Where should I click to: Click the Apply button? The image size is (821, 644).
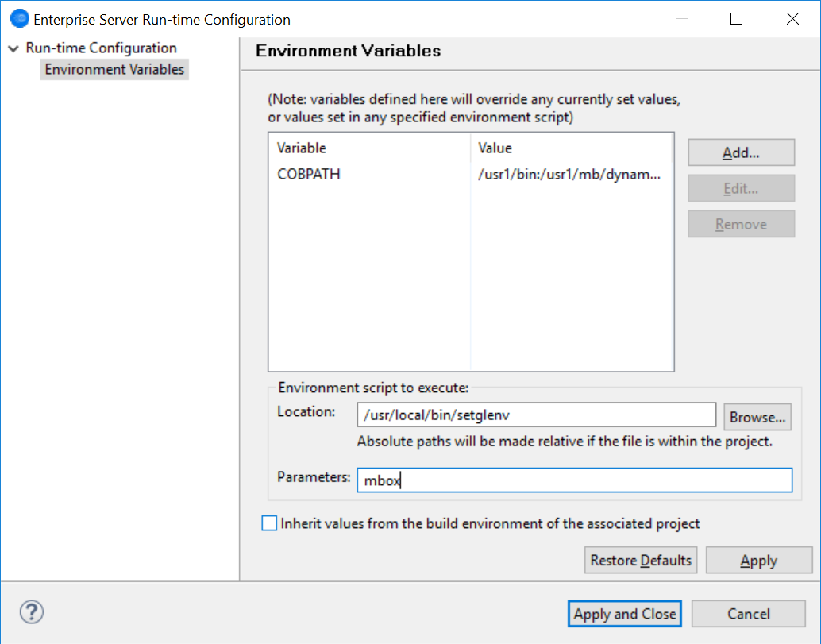pyautogui.click(x=758, y=561)
